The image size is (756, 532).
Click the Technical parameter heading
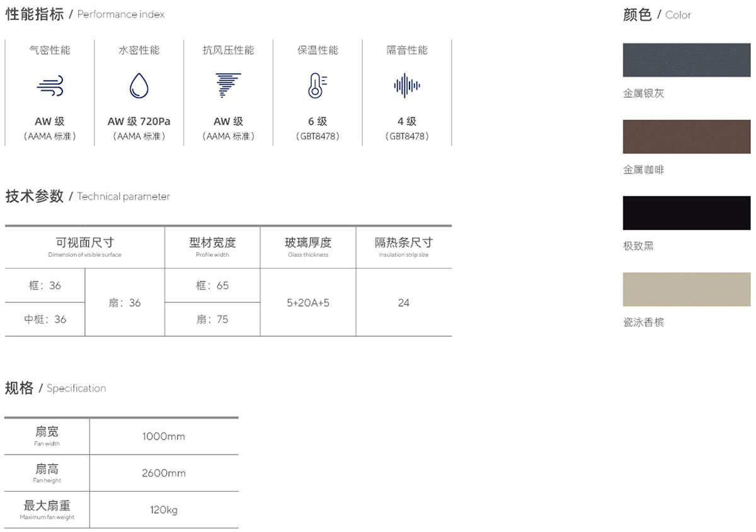click(88, 196)
